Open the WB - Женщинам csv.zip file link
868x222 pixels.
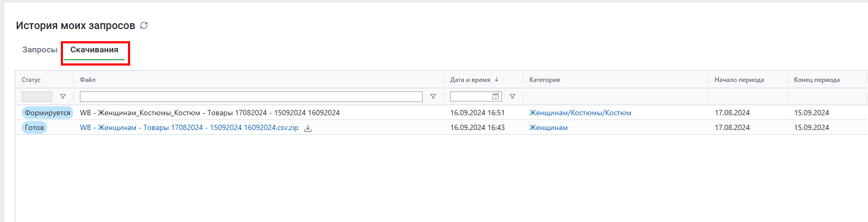(x=189, y=127)
